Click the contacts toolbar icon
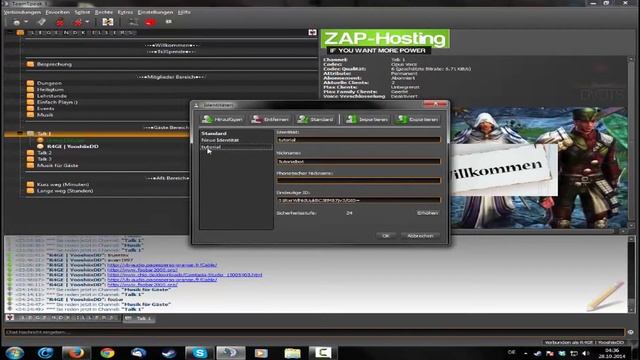 coord(133,22)
